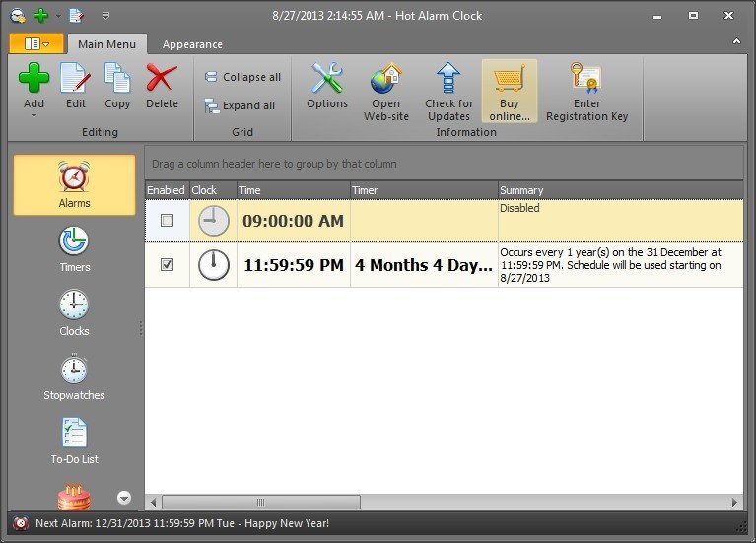Click Check for Updates arrow icon

click(448, 78)
